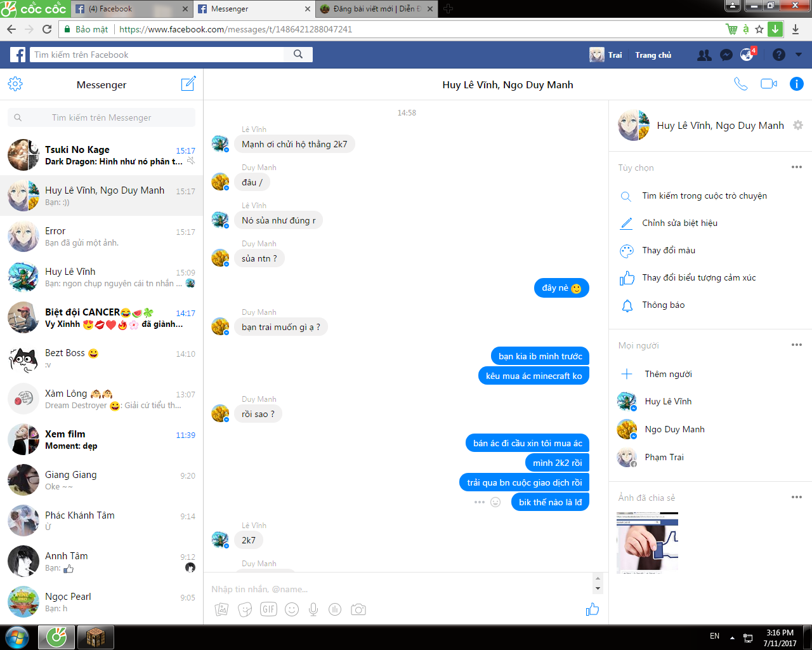Expand the Mọi người more options menu

797,345
